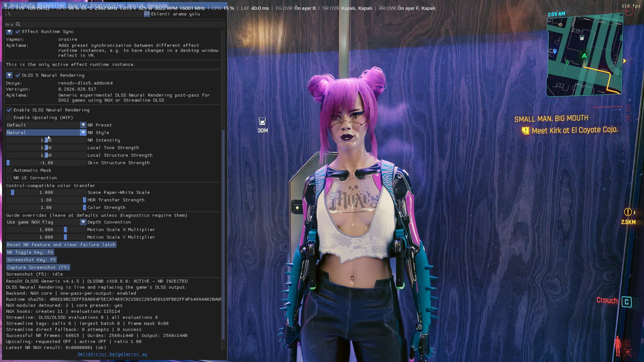Image resolution: width=644 pixels, height=362 pixels.
Task: Click Reset NR feature and clear failure latch
Action: 61,245
